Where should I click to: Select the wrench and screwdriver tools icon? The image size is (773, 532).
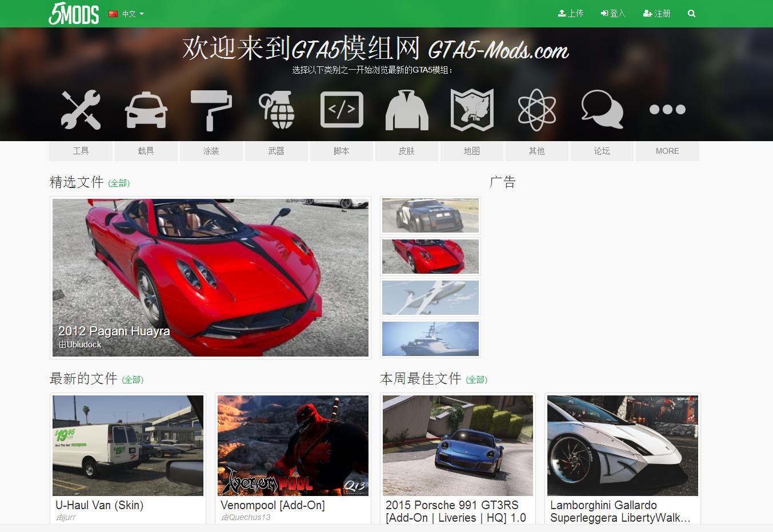[x=81, y=109]
